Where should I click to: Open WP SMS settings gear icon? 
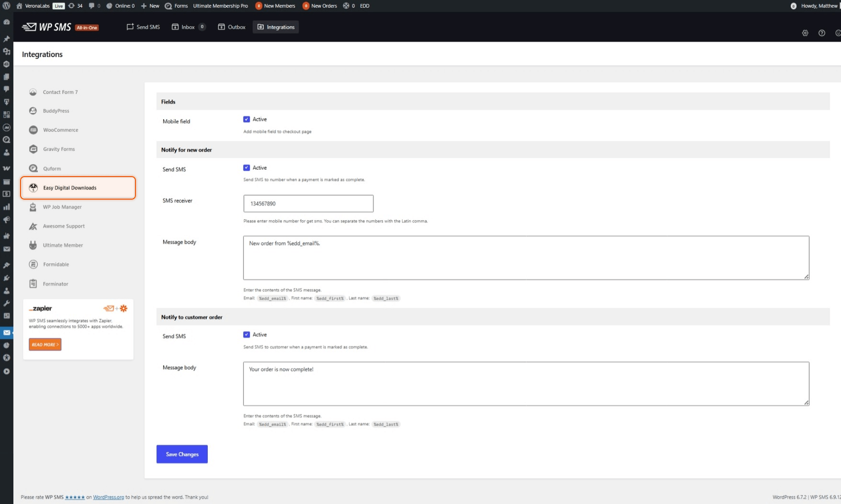pos(805,33)
